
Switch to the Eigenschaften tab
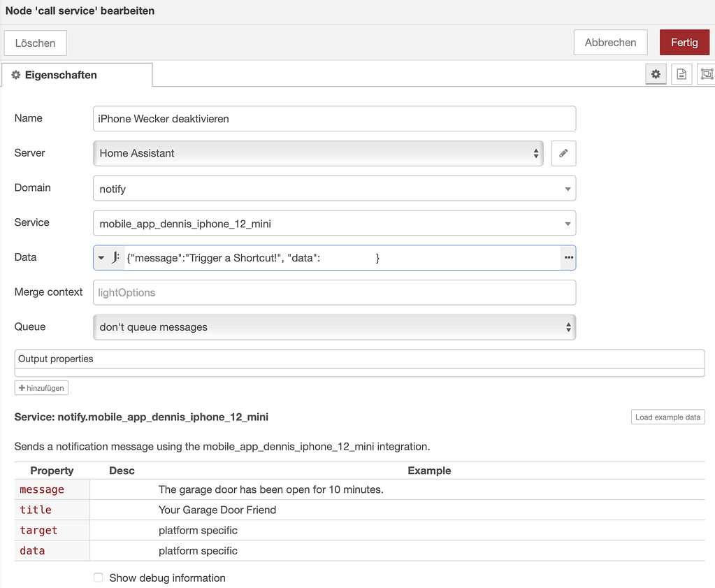[x=59, y=75]
